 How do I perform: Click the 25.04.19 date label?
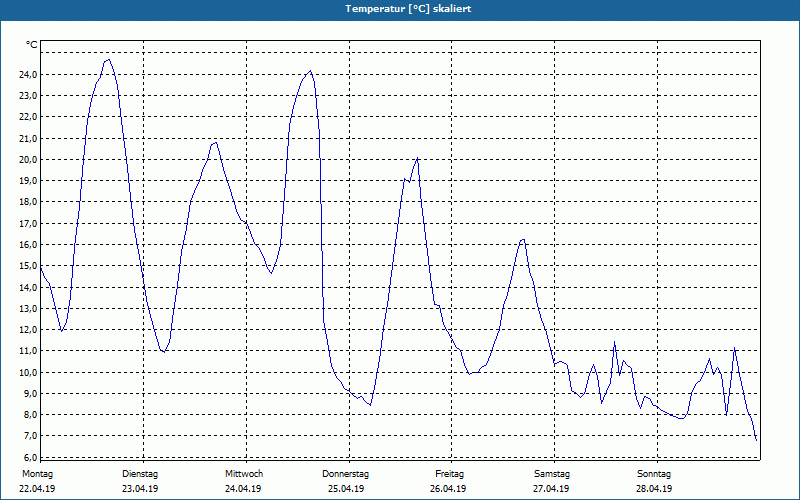coord(346,489)
